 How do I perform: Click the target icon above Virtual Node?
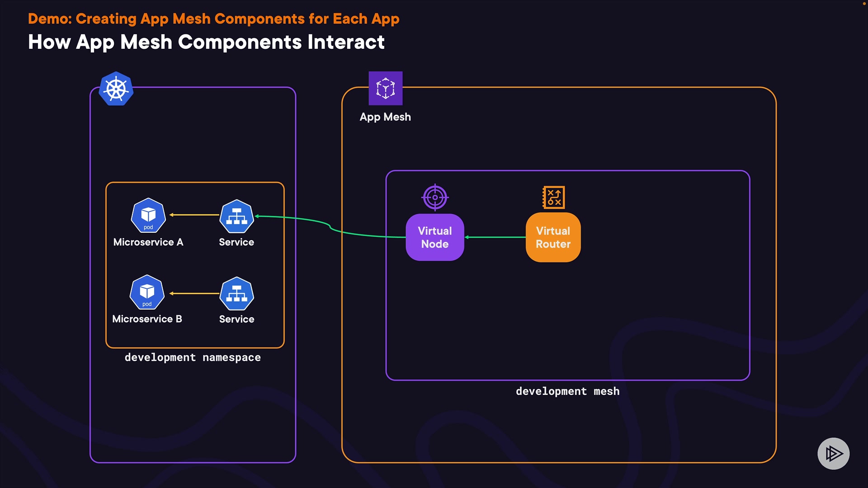click(435, 197)
